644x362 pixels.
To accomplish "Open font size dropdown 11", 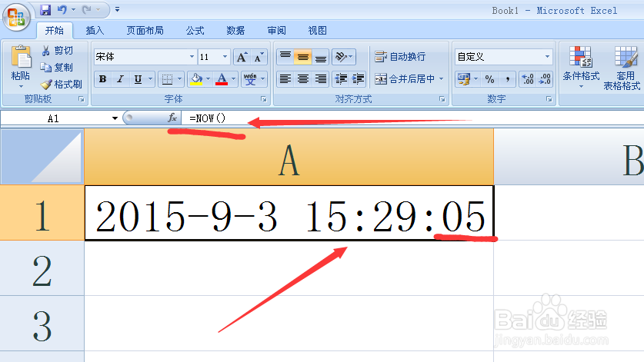I will pos(225,57).
